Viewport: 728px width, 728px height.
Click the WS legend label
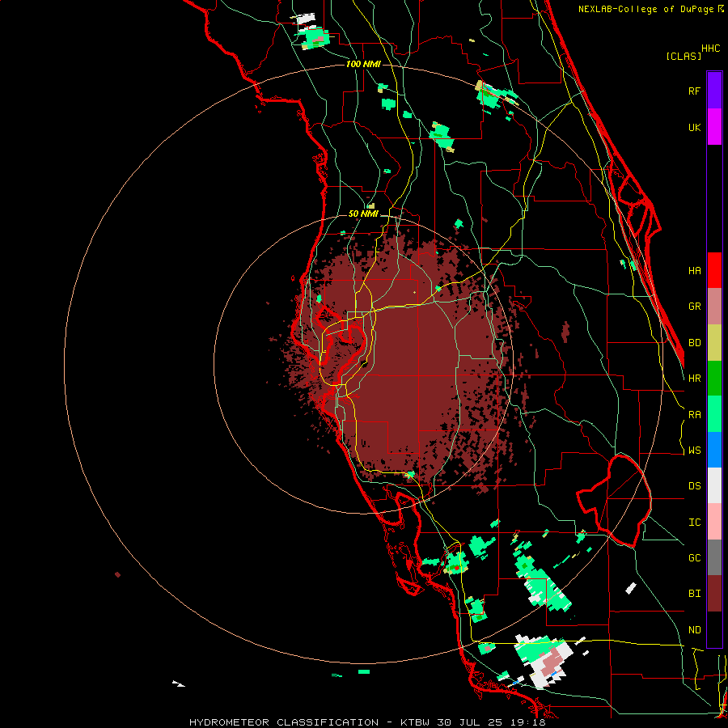[694, 451]
